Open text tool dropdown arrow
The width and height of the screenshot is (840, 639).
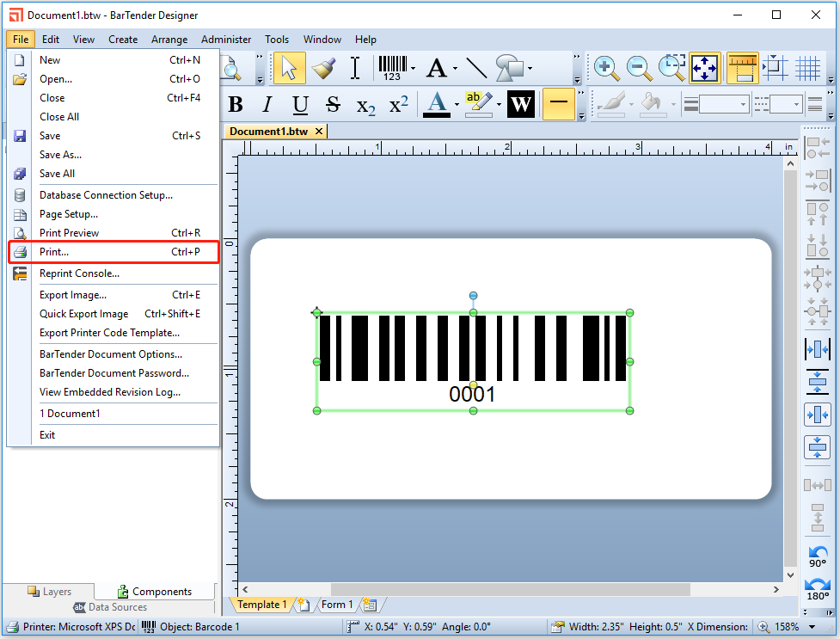pos(455,68)
